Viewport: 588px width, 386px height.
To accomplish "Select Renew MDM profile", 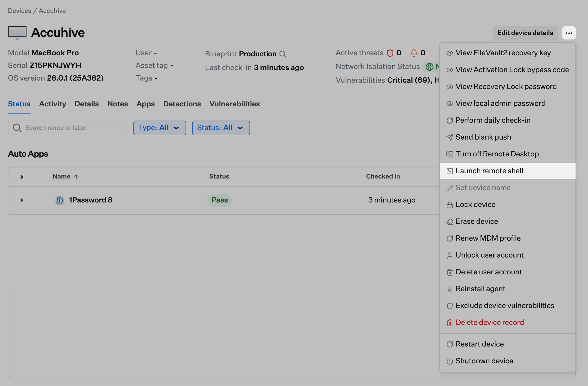I will (x=507, y=238).
